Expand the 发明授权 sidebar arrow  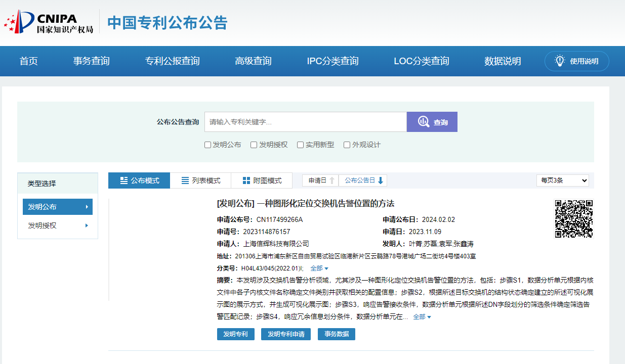[x=87, y=225]
